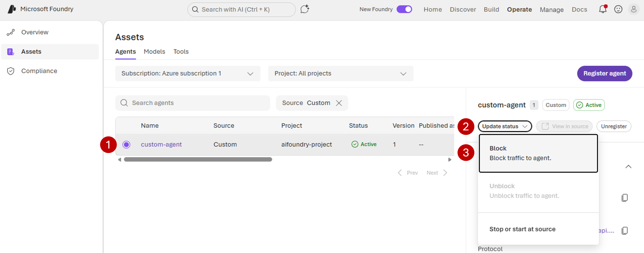This screenshot has height=253, width=644.
Task: Open the AI chat sparkle icon
Action: pyautogui.click(x=305, y=9)
